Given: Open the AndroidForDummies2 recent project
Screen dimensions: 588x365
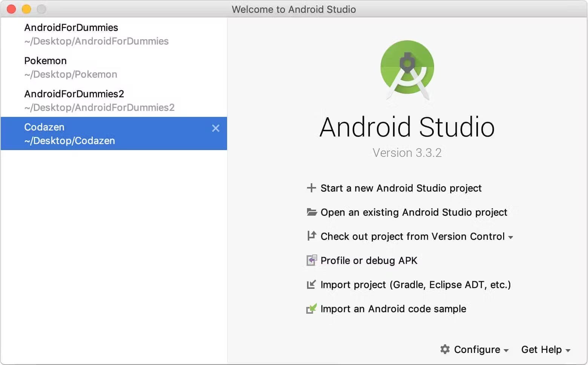Looking at the screenshot, I should [x=114, y=100].
